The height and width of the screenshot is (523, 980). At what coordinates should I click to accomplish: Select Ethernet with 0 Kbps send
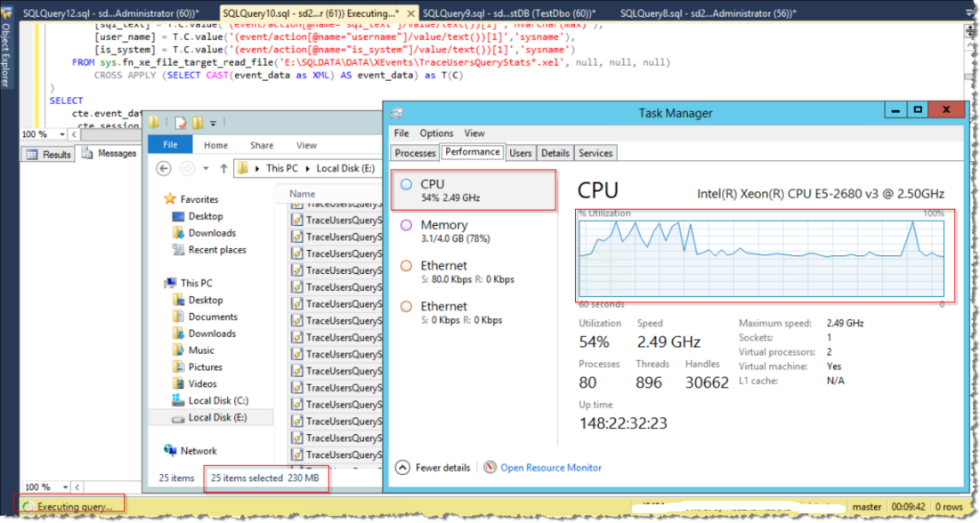(474, 312)
